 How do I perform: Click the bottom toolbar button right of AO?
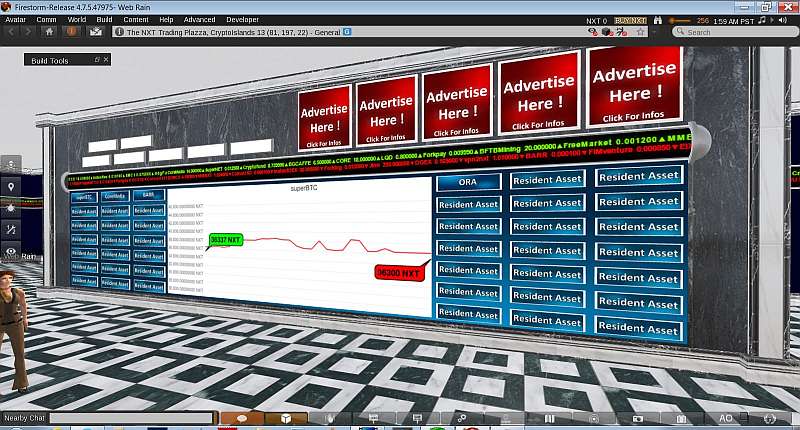[x=770, y=418]
